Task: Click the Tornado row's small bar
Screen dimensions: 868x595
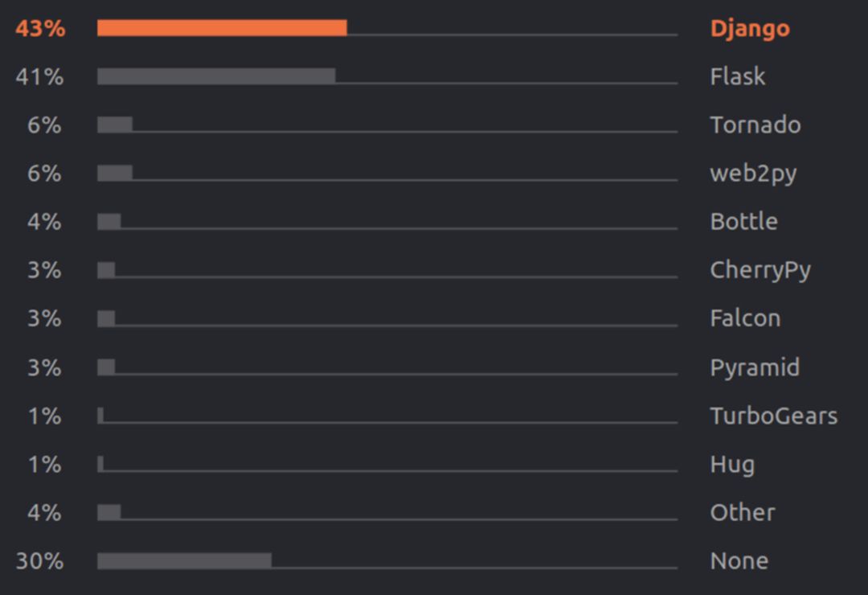Action: (x=115, y=125)
